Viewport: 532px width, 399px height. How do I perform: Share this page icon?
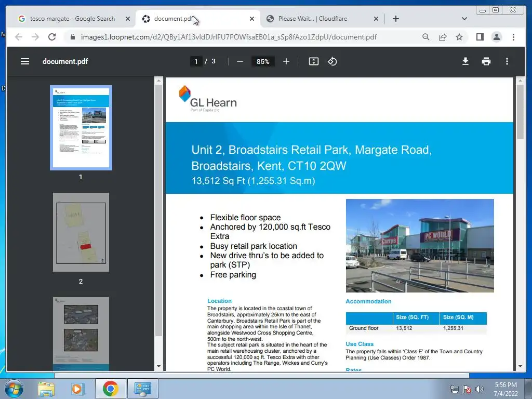(443, 37)
